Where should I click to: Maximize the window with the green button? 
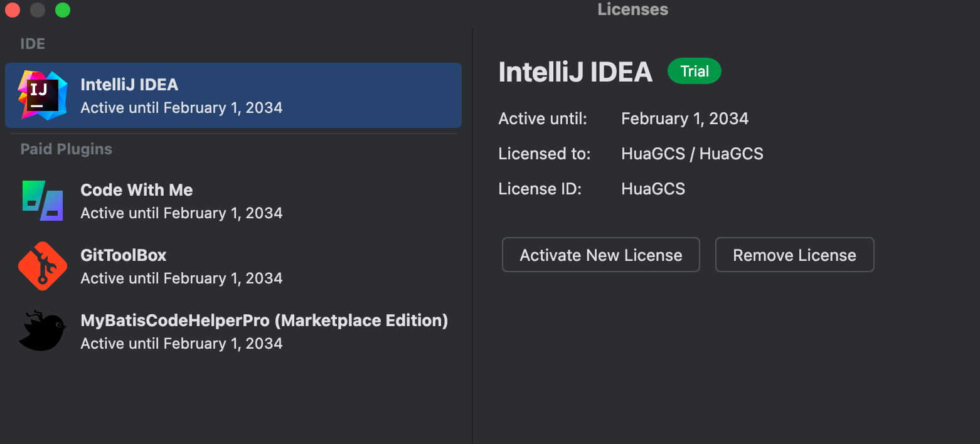click(x=63, y=10)
